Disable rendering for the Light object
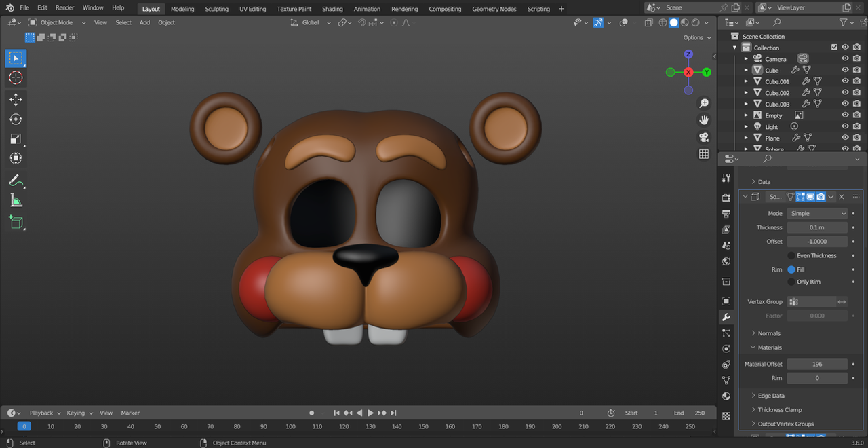The width and height of the screenshot is (868, 448). point(856,127)
